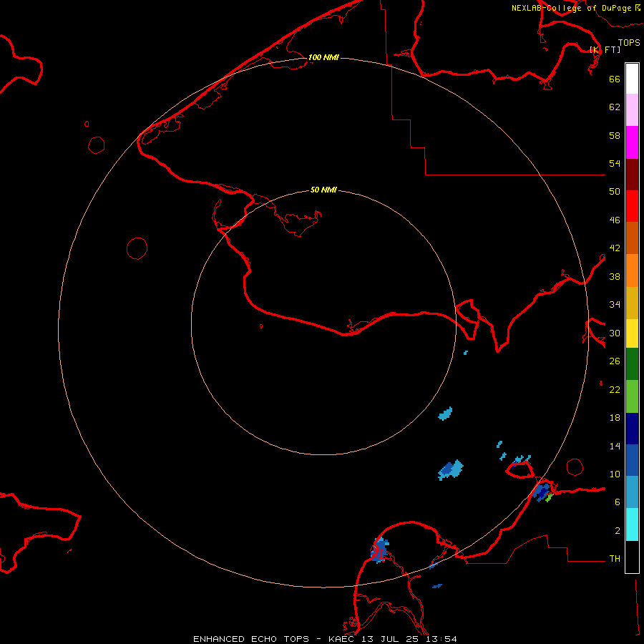Select the dark green legend swatch

pos(632,364)
